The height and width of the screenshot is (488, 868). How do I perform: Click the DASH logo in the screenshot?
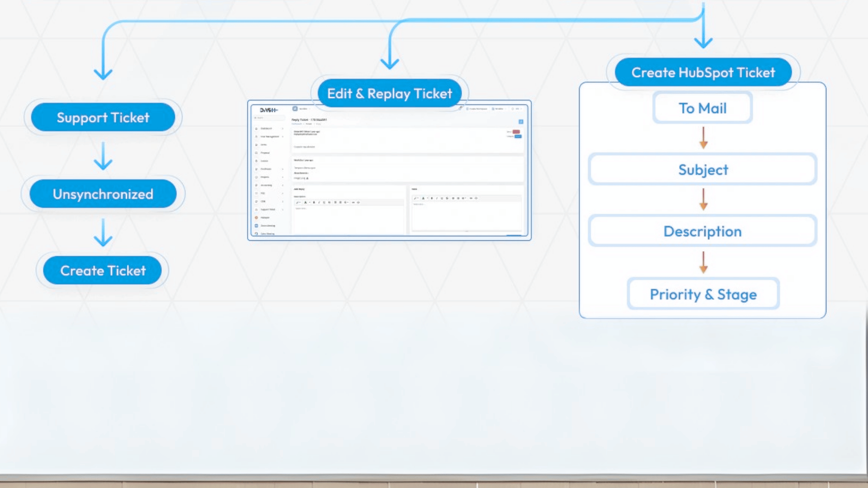(269, 110)
